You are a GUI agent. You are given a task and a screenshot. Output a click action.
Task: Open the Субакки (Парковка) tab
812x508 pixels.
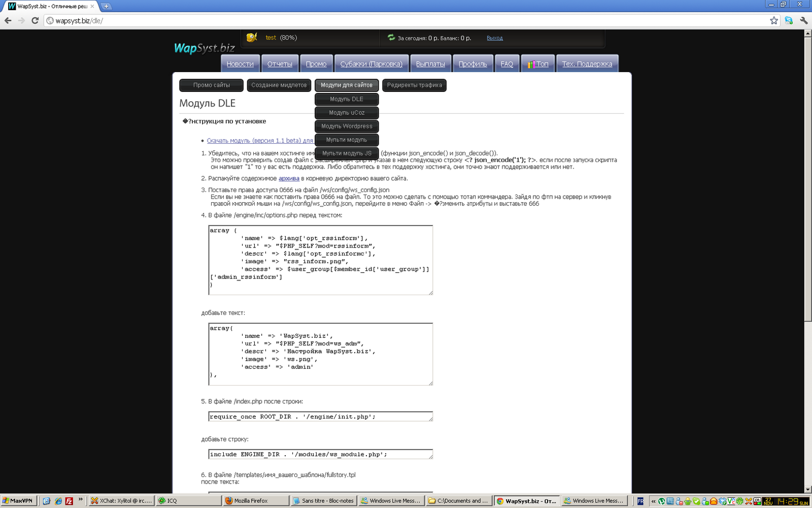click(371, 63)
